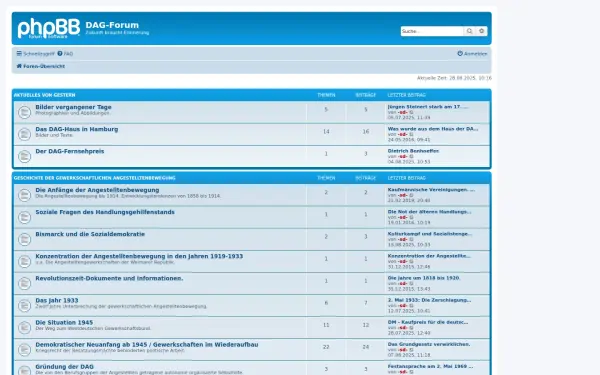Click forum icon beside Soziale Fragen des Handlungsgehilfenstands
Image resolution: width=600 pixels, height=375 pixels.
click(x=24, y=217)
